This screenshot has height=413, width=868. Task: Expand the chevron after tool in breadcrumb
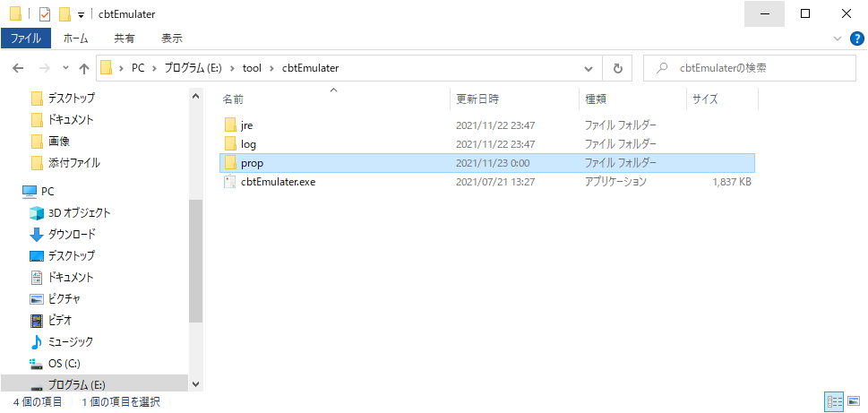tap(271, 68)
